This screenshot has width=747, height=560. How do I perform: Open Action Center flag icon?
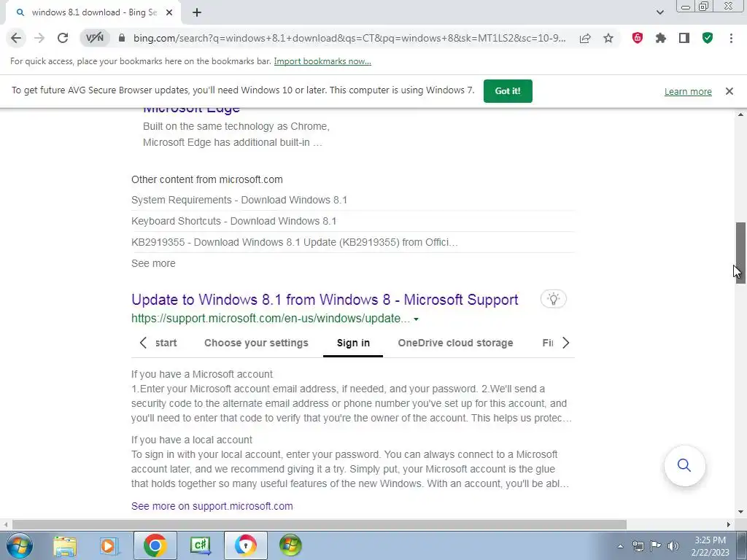656,546
